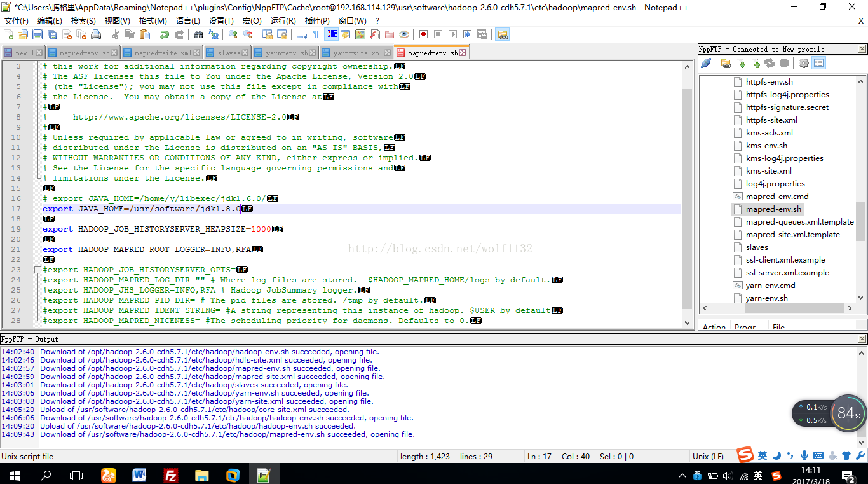The height and width of the screenshot is (484, 868).
Task: Toggle the eye monitoring icon
Action: coord(404,34)
